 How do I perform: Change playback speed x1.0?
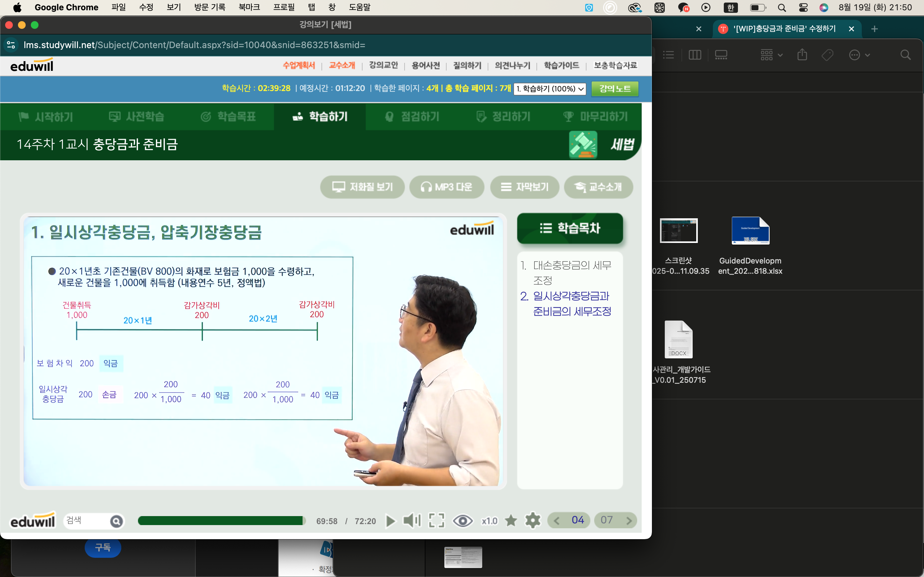489,521
